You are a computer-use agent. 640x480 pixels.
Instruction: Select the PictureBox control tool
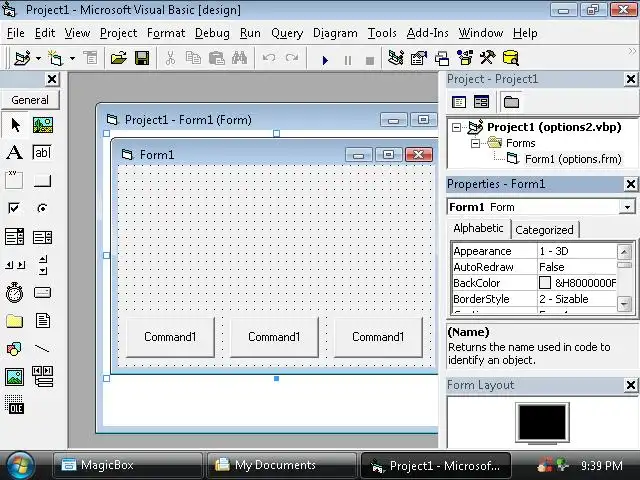pos(42,125)
